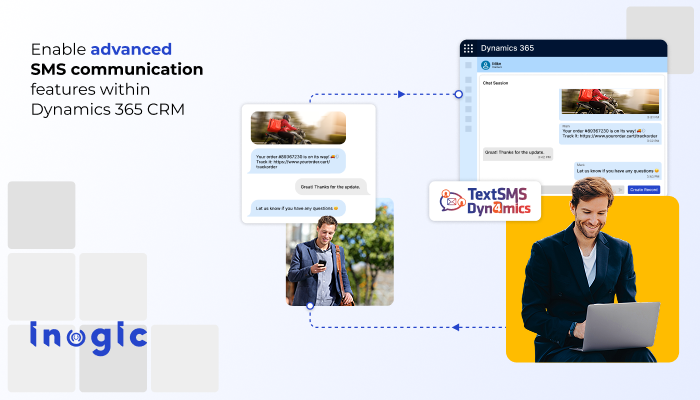Click the order tracking message in Dynamics chat
Image resolution: width=700 pixels, height=400 pixels.
click(x=610, y=133)
